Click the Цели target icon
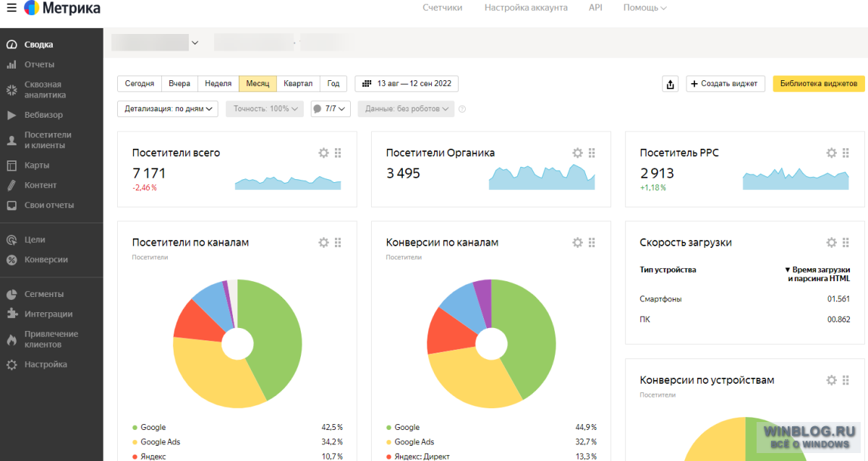Viewport: 868px width, 461px height. point(12,240)
